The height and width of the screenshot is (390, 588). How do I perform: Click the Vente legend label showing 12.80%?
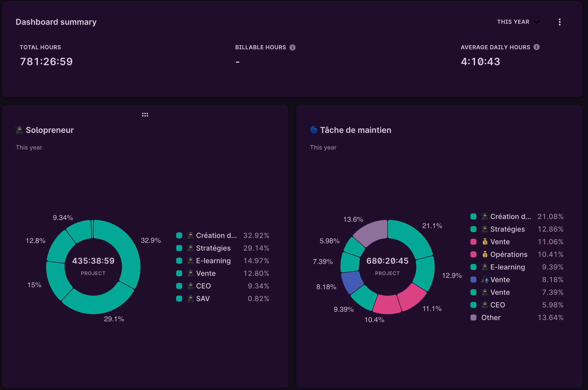click(x=206, y=273)
